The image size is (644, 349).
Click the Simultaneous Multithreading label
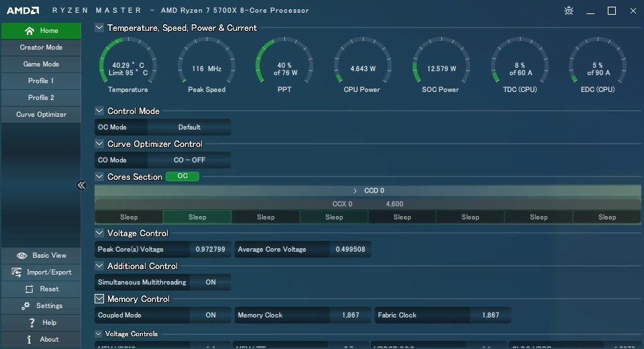tap(142, 283)
